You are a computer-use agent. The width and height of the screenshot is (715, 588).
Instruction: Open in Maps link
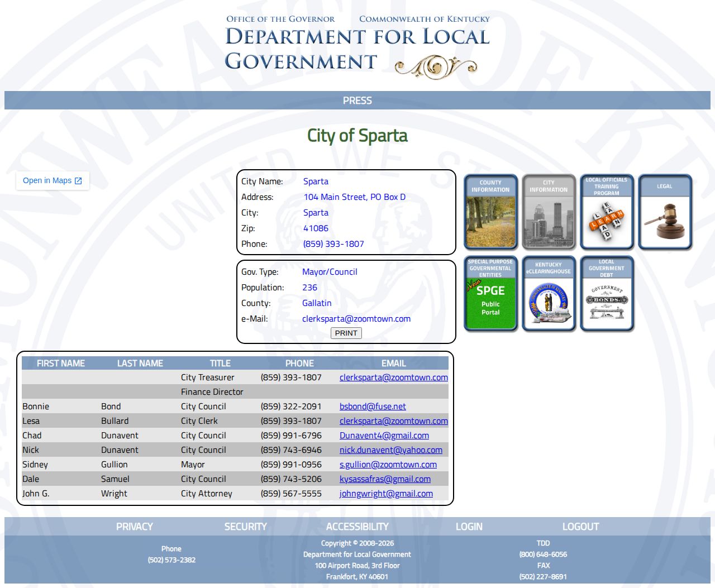(53, 180)
